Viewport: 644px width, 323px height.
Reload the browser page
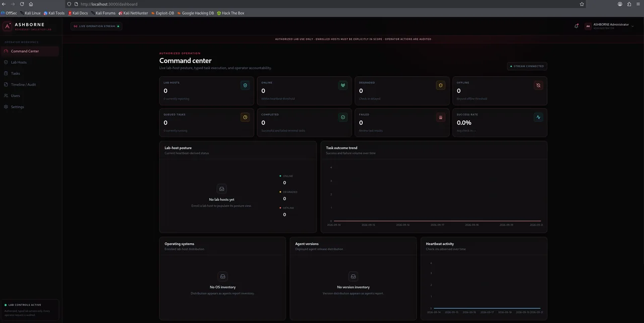pos(22,4)
